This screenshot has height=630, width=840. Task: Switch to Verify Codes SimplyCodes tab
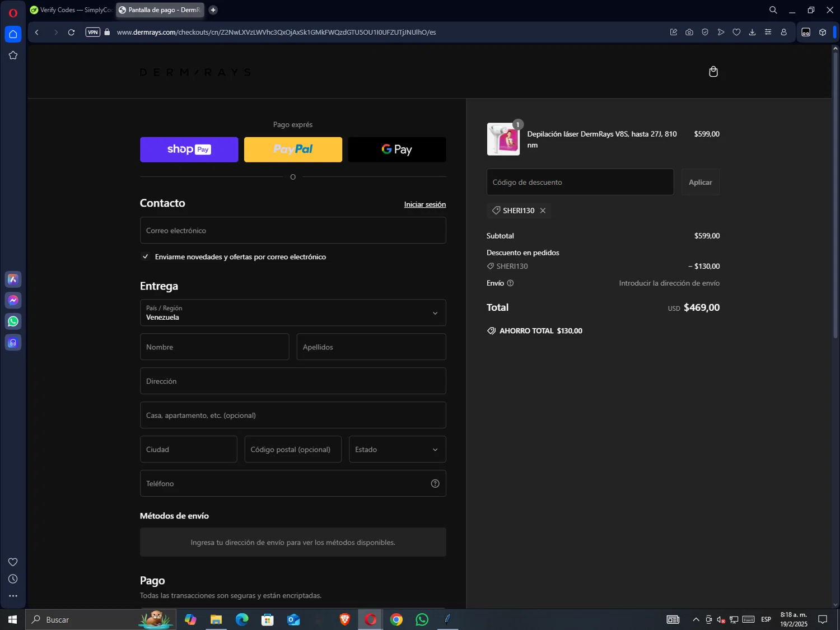pyautogui.click(x=71, y=10)
